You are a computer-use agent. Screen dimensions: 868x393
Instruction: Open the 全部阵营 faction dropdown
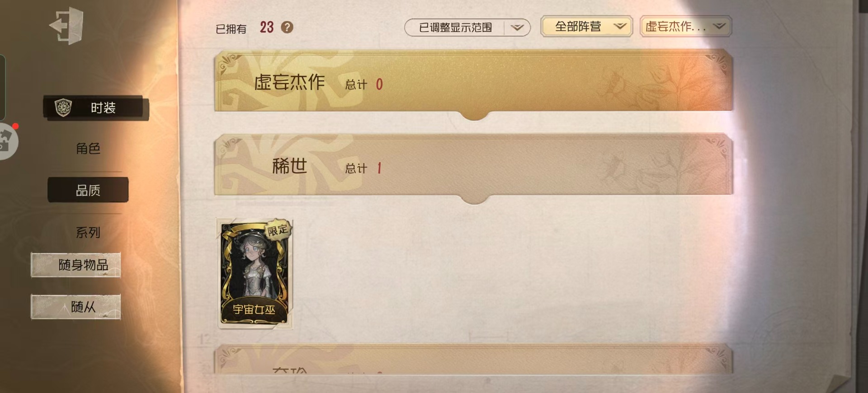pos(586,26)
